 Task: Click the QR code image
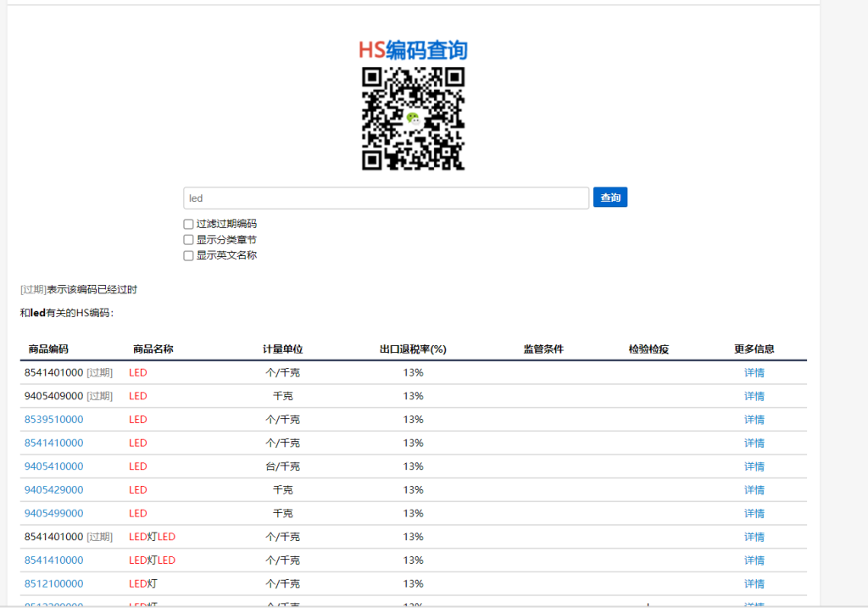pyautogui.click(x=413, y=120)
